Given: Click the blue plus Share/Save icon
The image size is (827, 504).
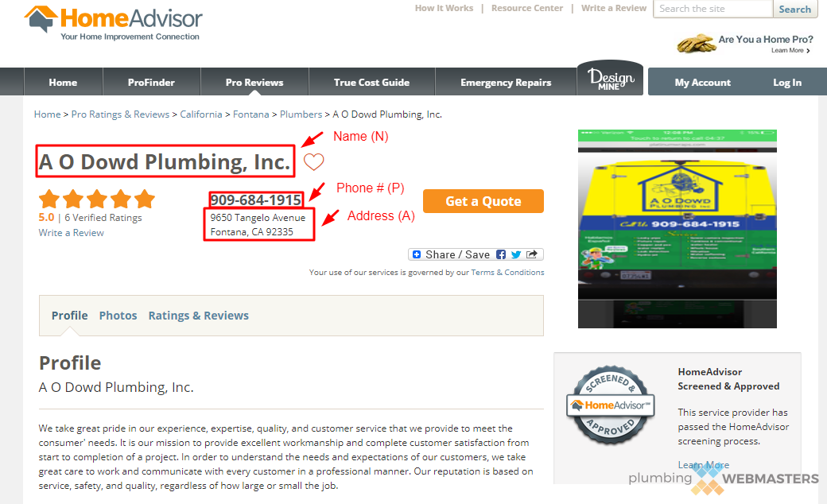Looking at the screenshot, I should tap(416, 254).
